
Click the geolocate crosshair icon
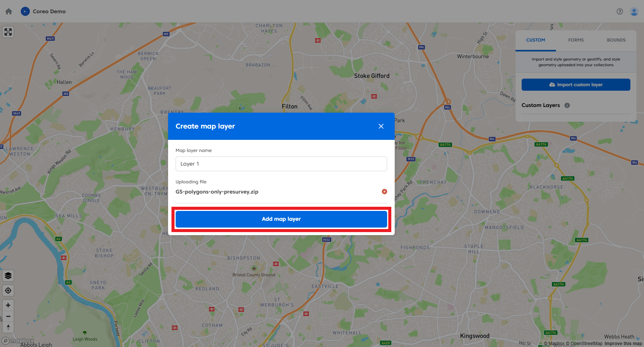point(8,290)
